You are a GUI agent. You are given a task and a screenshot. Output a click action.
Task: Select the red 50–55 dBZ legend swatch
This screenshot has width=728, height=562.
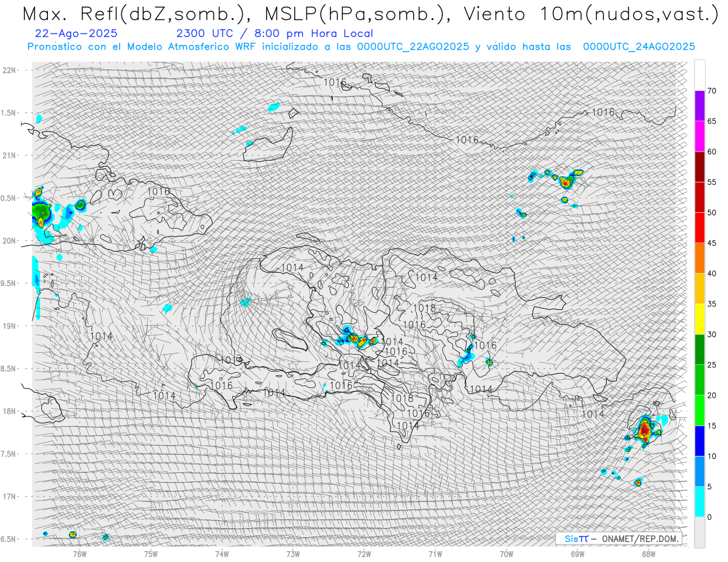[x=699, y=197]
